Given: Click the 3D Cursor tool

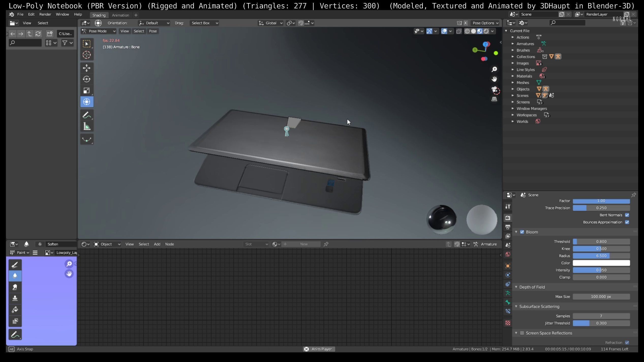Looking at the screenshot, I should pyautogui.click(x=86, y=55).
